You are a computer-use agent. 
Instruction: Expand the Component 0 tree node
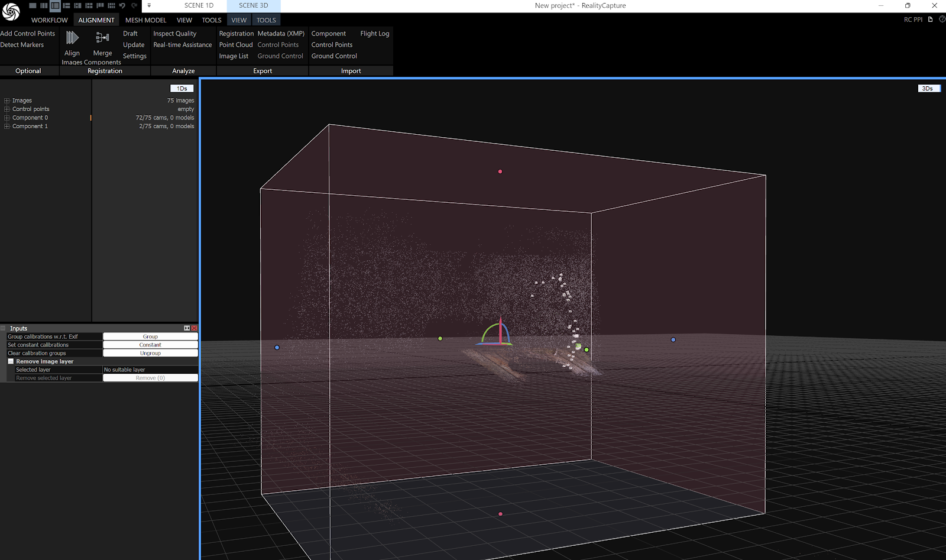pos(7,118)
